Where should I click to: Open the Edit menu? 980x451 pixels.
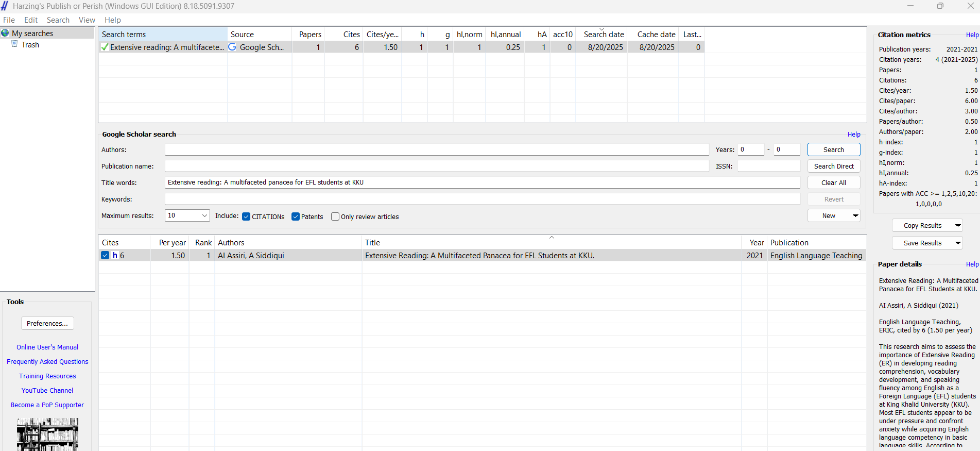31,20
